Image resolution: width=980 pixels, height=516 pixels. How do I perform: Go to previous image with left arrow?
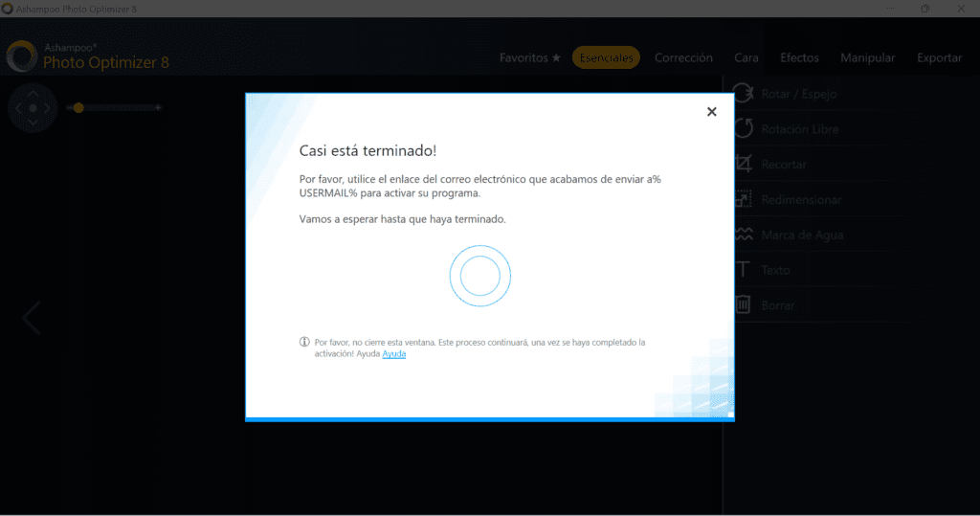point(32,318)
